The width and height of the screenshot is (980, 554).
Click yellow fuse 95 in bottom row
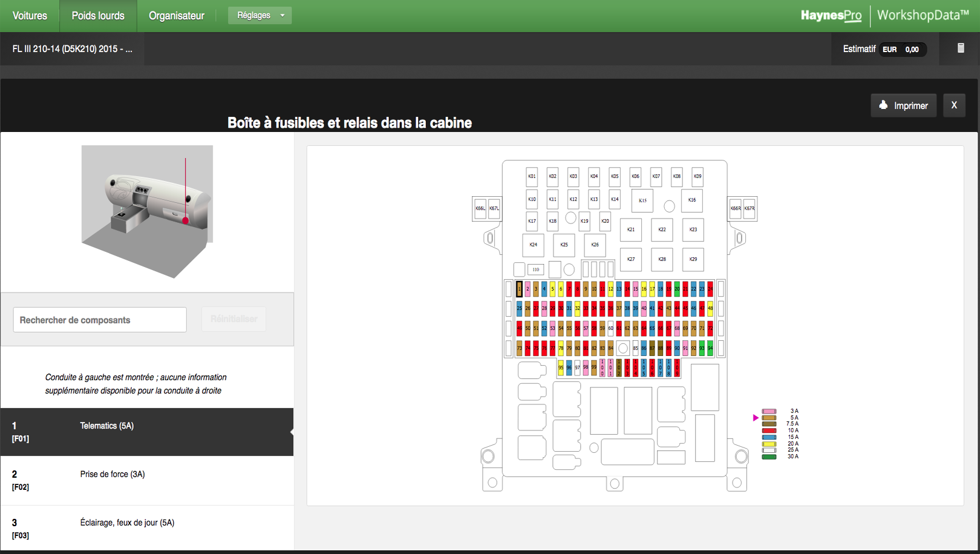(561, 367)
